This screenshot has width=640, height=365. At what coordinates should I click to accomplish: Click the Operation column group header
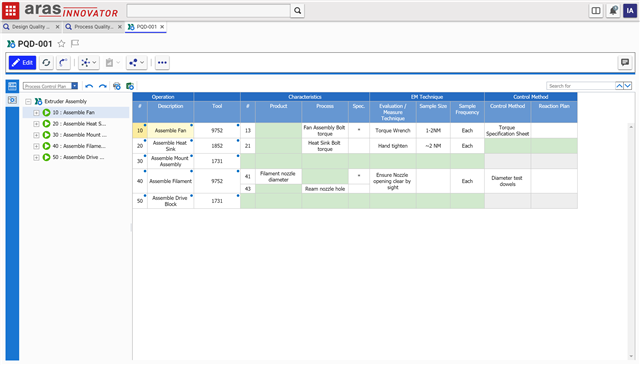[x=163, y=97]
